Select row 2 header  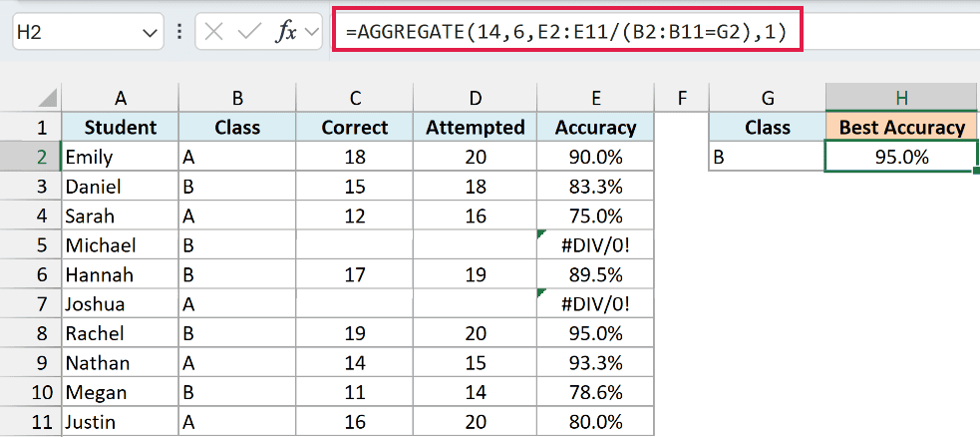tap(31, 157)
